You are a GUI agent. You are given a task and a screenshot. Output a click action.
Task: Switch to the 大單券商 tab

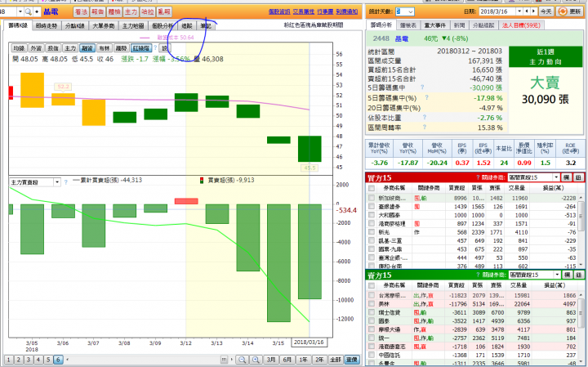(x=104, y=26)
